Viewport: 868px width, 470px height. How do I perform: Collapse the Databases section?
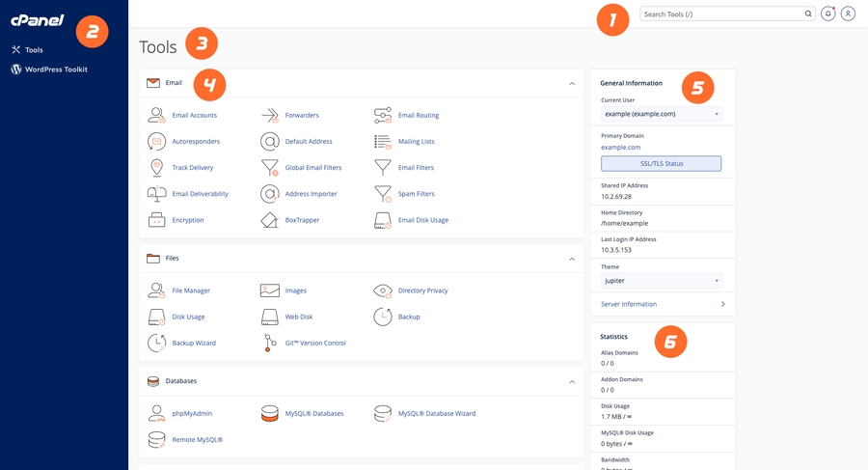[x=572, y=381]
